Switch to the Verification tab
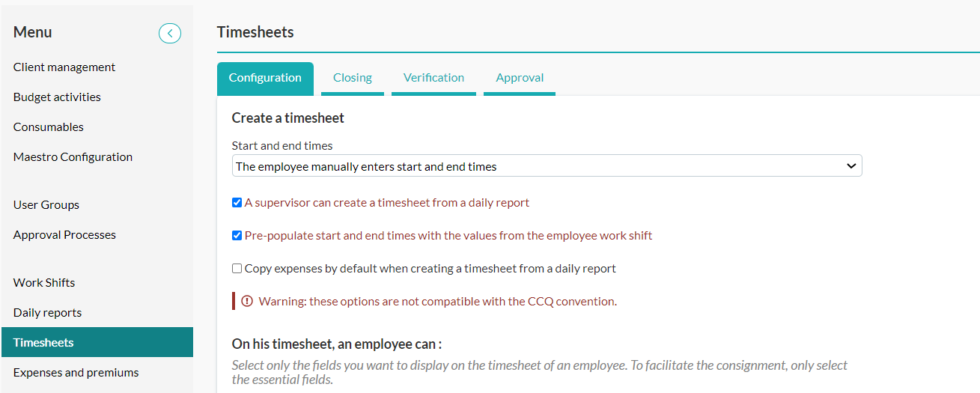Screen dimensions: 980x393 [433, 78]
